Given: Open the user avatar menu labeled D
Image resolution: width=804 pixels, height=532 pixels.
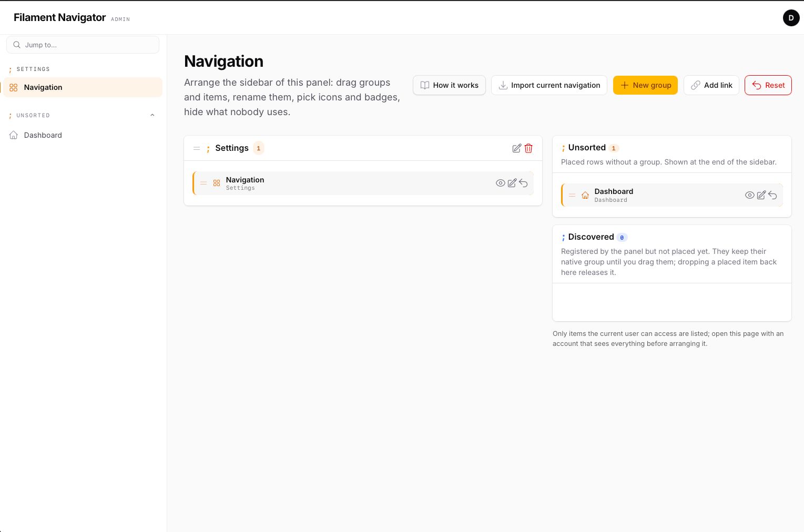Looking at the screenshot, I should [x=791, y=18].
